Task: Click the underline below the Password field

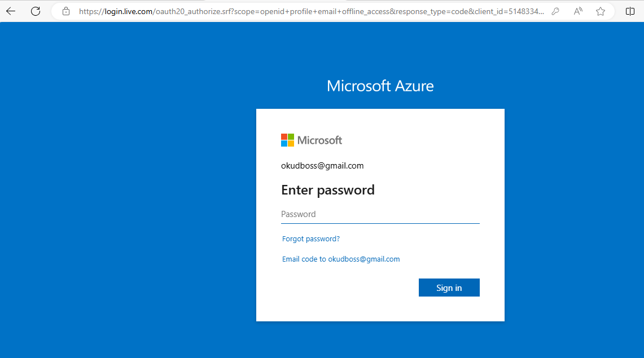Action: (380, 223)
